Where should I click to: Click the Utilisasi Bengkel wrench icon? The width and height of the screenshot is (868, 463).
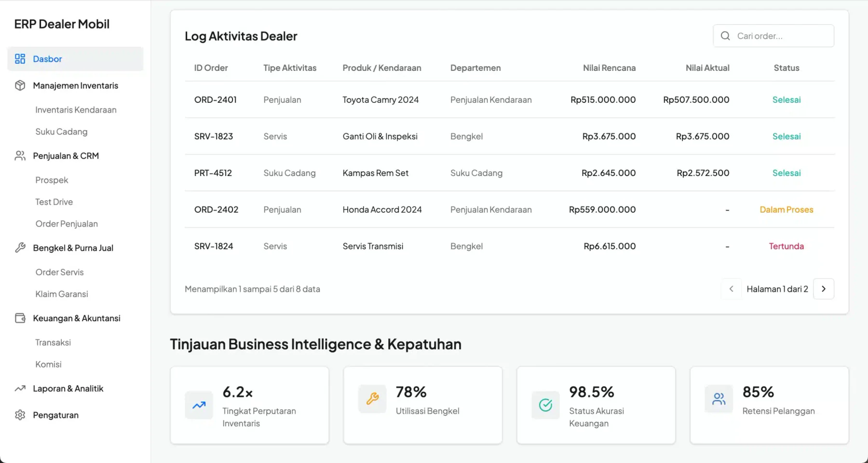pyautogui.click(x=372, y=399)
